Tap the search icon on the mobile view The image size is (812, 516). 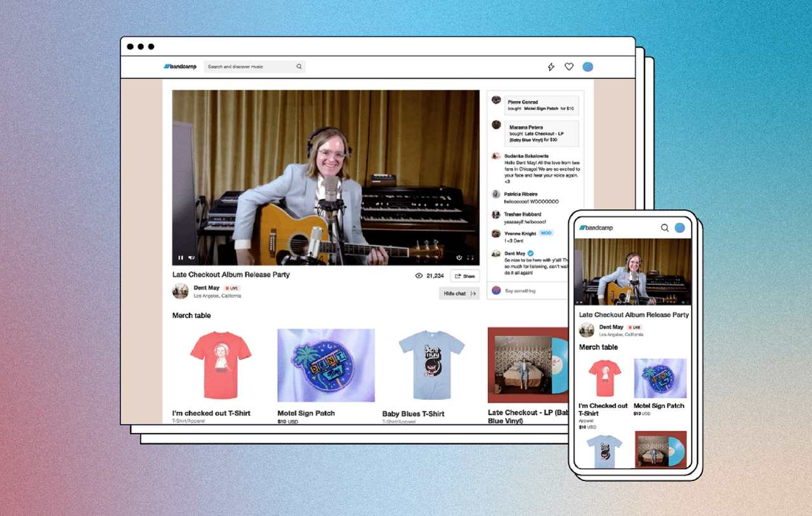click(x=665, y=228)
